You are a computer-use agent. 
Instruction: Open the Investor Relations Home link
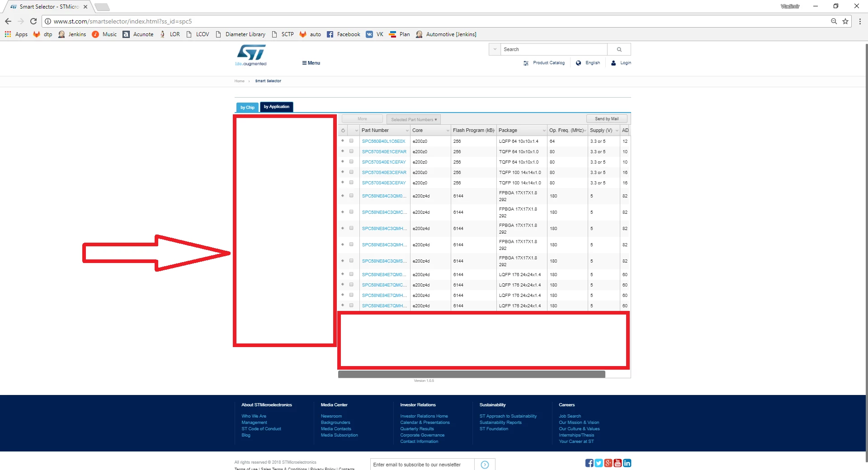coord(424,416)
